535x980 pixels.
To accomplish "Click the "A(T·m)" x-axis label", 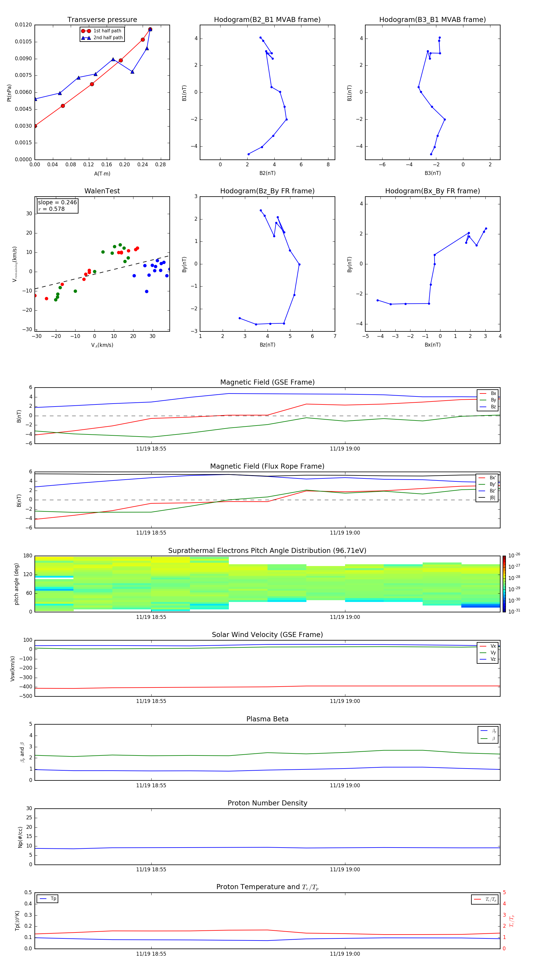I will tap(102, 173).
